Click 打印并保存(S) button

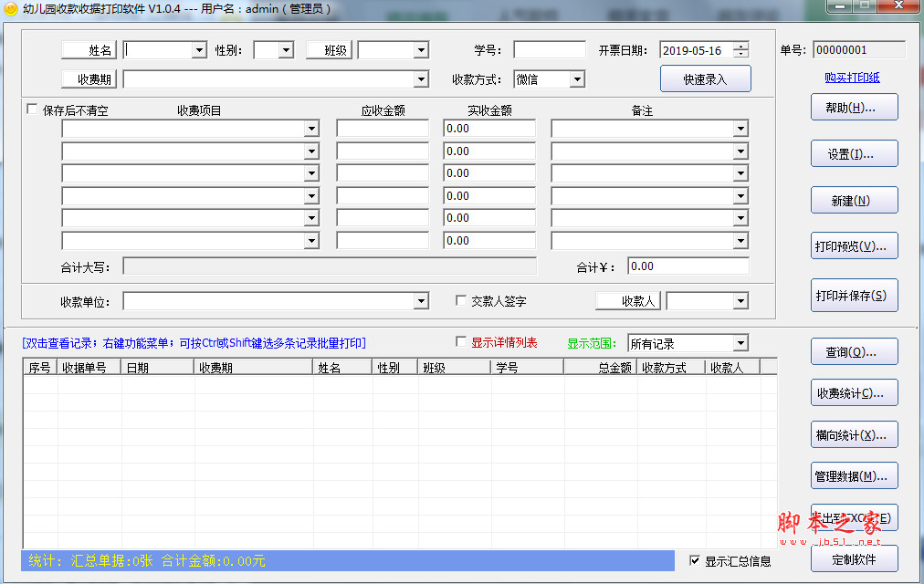pos(853,295)
